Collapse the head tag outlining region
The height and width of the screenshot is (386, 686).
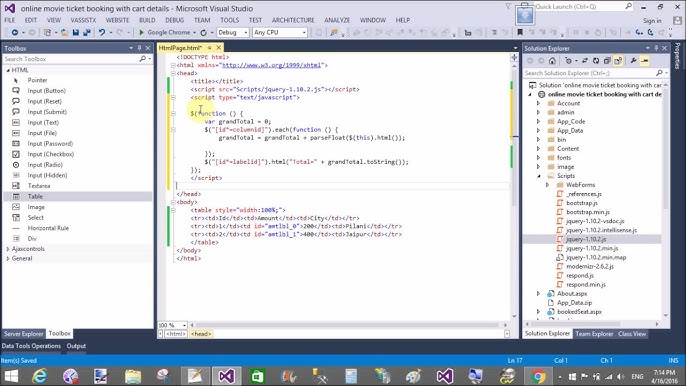click(173, 73)
